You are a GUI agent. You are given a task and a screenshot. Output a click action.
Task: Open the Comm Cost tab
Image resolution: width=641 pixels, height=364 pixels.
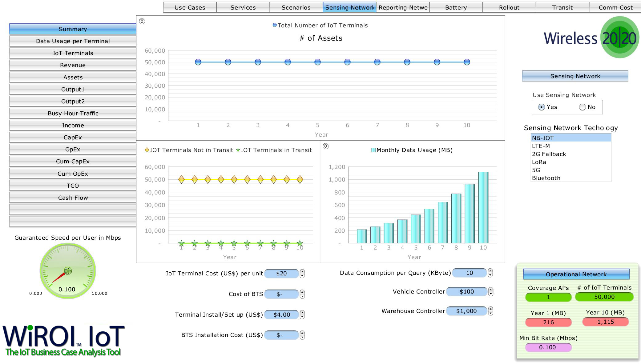[615, 7]
